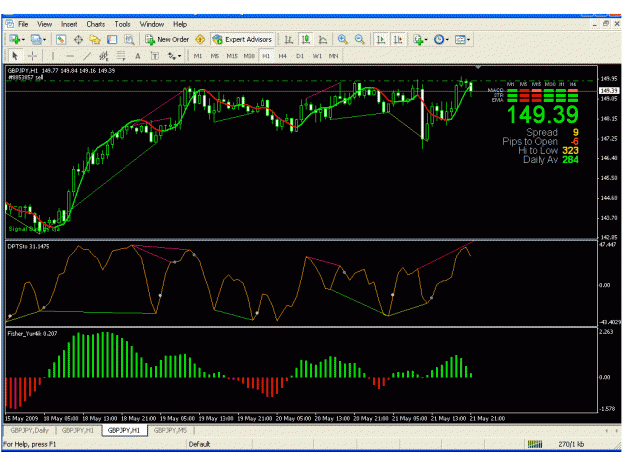Expand the Periods clock dropdown arrow

[447, 40]
